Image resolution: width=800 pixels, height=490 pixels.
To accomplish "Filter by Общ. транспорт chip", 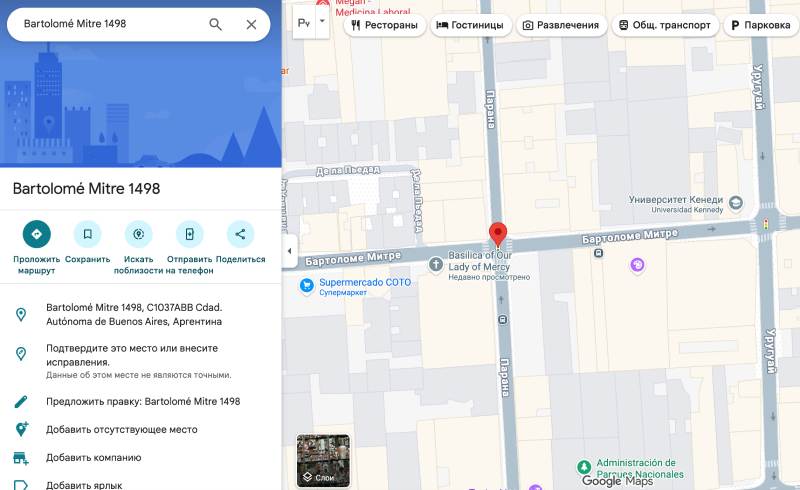I will [665, 25].
